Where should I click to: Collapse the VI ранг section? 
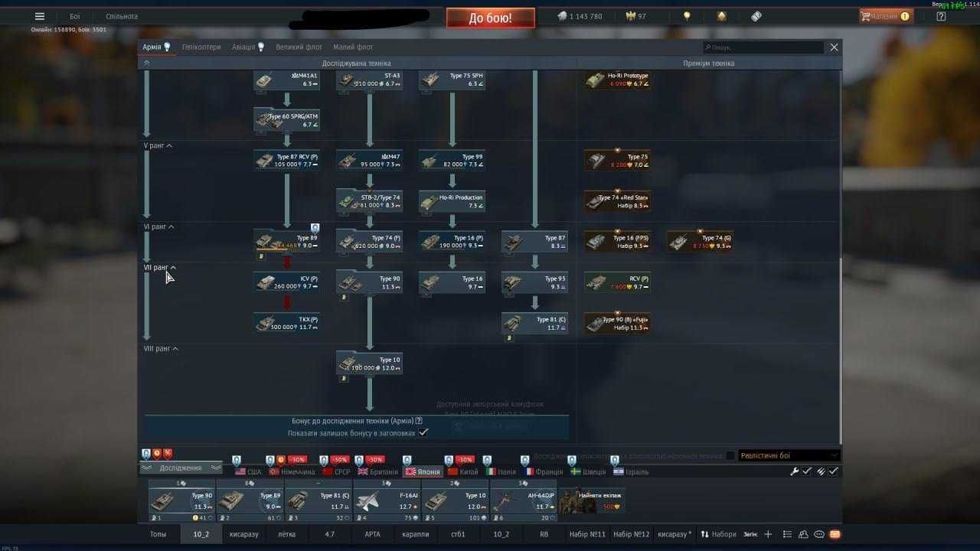(x=159, y=227)
